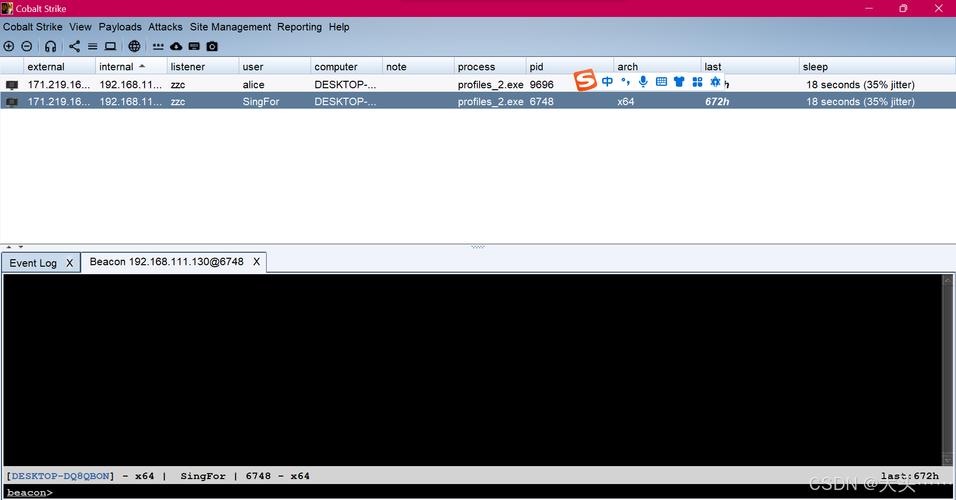The image size is (956, 500).
Task: Open screenshots viewer camera icon
Action: [212, 46]
